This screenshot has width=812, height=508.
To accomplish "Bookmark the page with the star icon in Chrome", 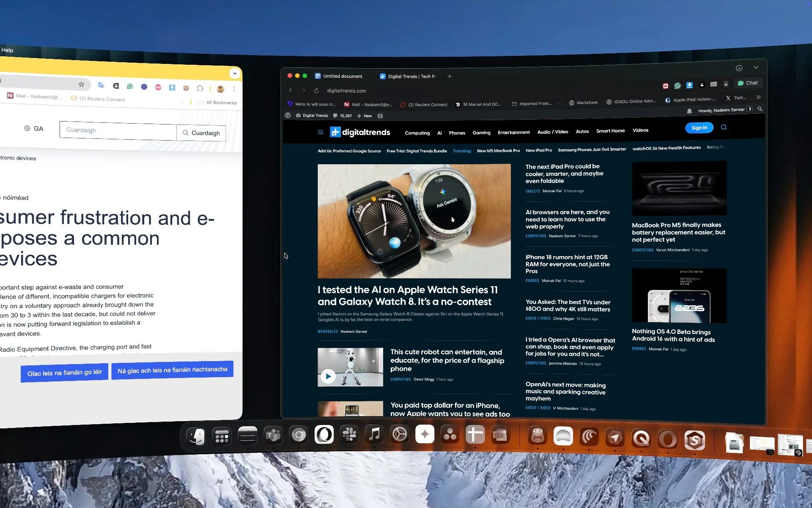I will (82, 84).
